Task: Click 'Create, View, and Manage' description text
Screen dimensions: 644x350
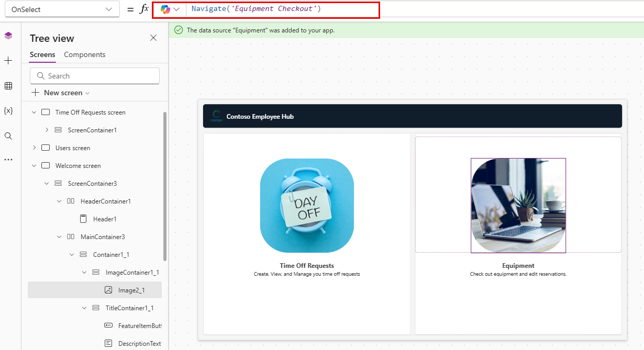Action: [307, 274]
